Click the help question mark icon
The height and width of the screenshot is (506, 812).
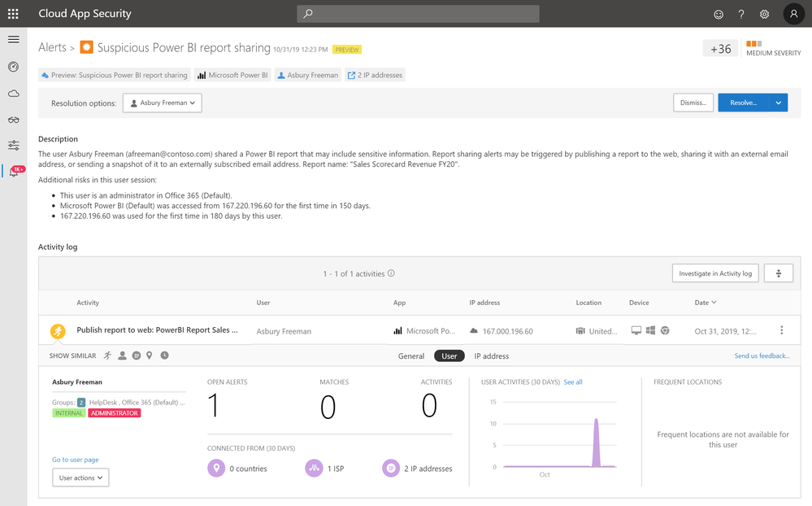click(741, 14)
